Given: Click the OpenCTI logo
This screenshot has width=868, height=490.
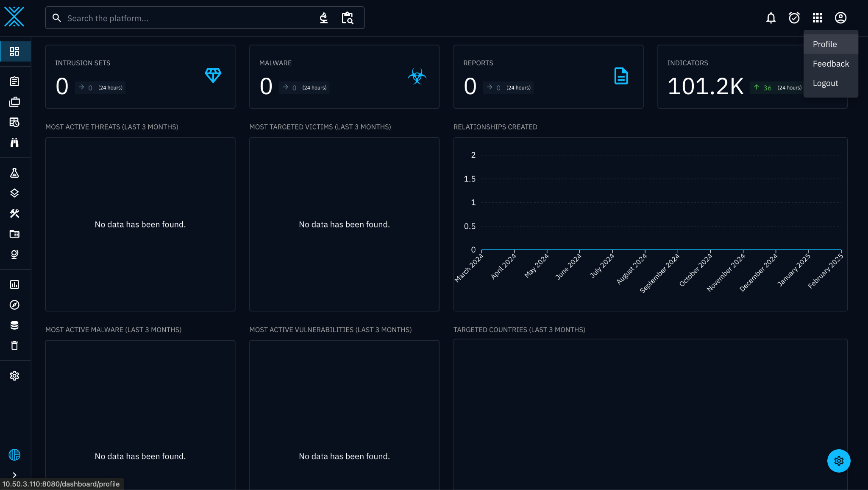Looking at the screenshot, I should (14, 17).
